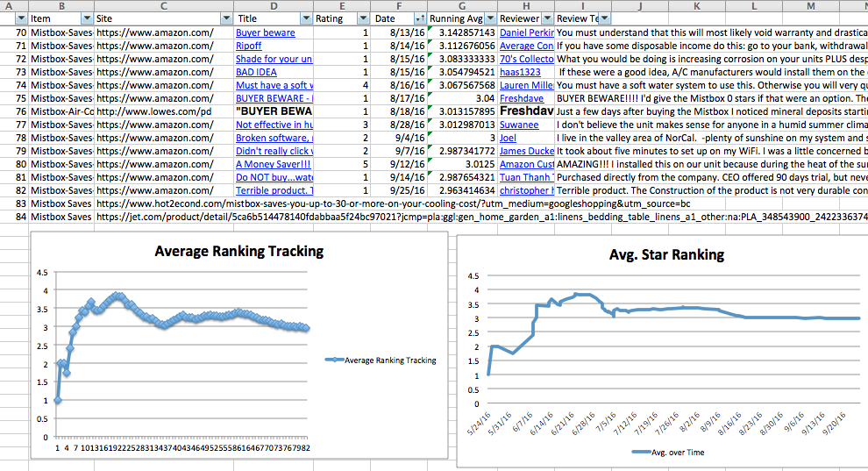Click the lowes.com site cell
The height and width of the screenshot is (471, 868).
pyautogui.click(x=164, y=111)
